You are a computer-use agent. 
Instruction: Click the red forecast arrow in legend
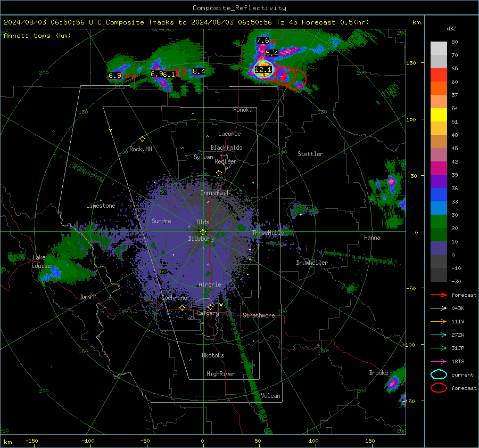pos(439,295)
